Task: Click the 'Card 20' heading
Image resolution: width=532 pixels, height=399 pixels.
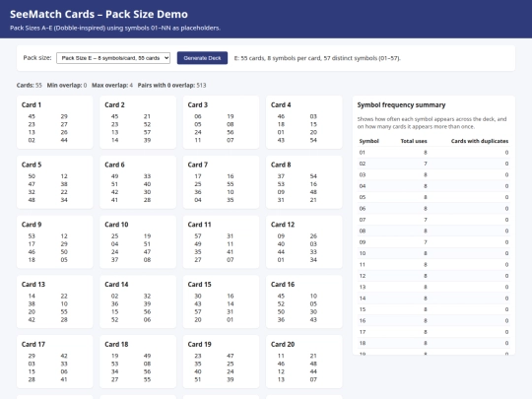Action: click(283, 344)
